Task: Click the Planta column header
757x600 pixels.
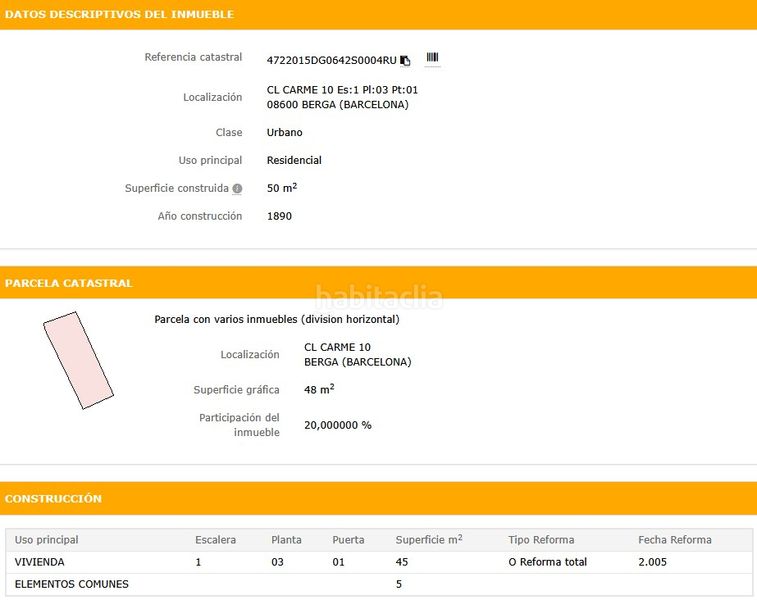Action: tap(286, 540)
